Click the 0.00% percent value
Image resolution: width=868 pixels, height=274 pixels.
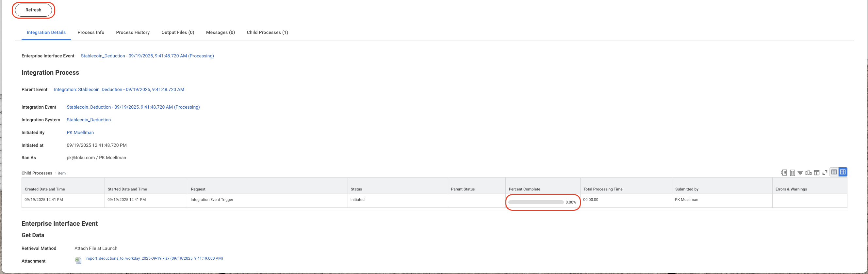tap(571, 202)
